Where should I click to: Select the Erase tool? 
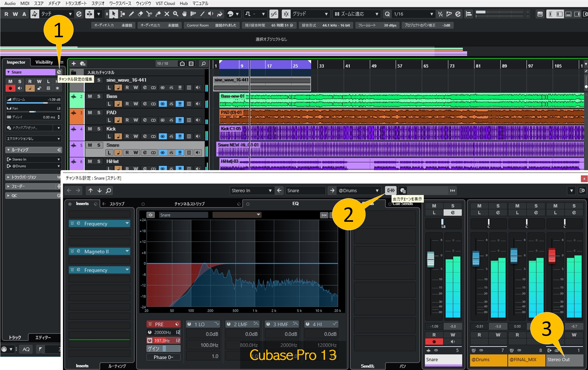(x=140, y=14)
